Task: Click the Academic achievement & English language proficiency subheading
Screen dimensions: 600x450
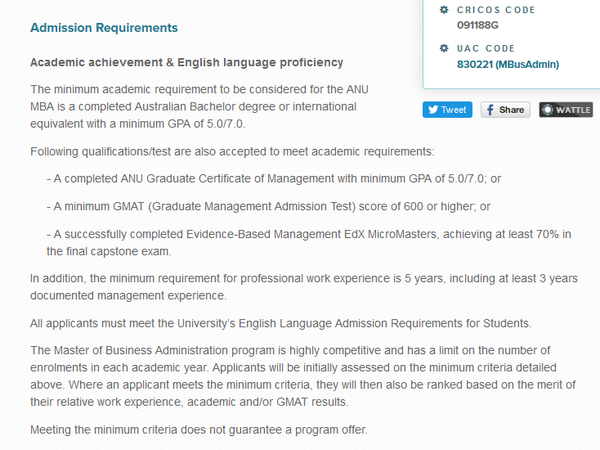Action: pos(187,62)
